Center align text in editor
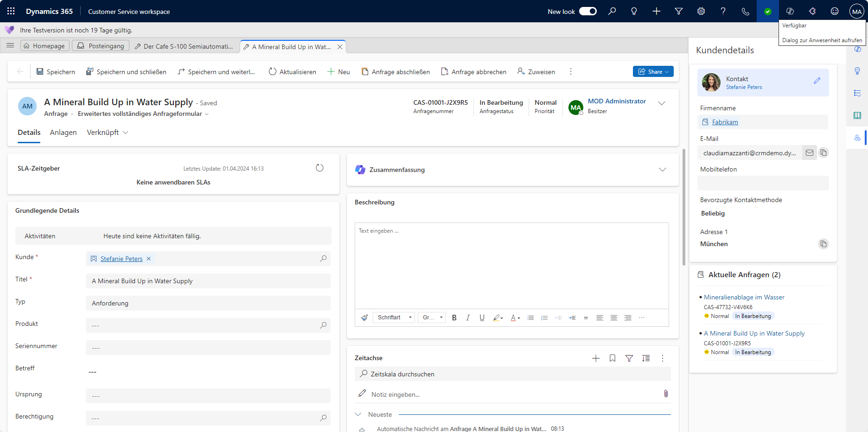 point(614,318)
